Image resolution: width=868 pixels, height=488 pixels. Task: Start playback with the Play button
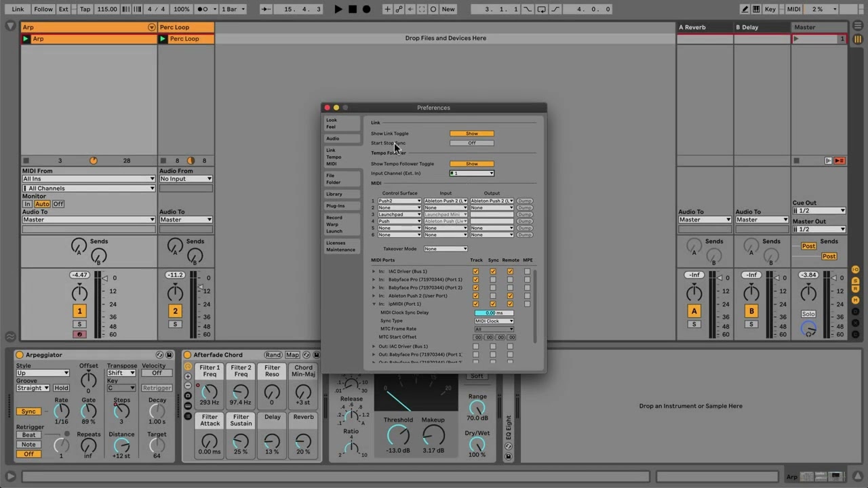338,9
